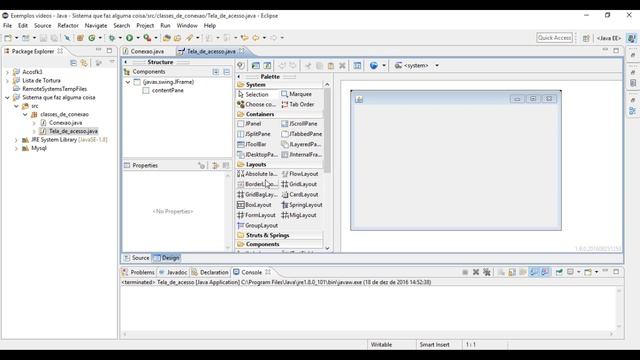Open Run button dropdown arrow
Screen dimensions: 640x360
(138, 38)
